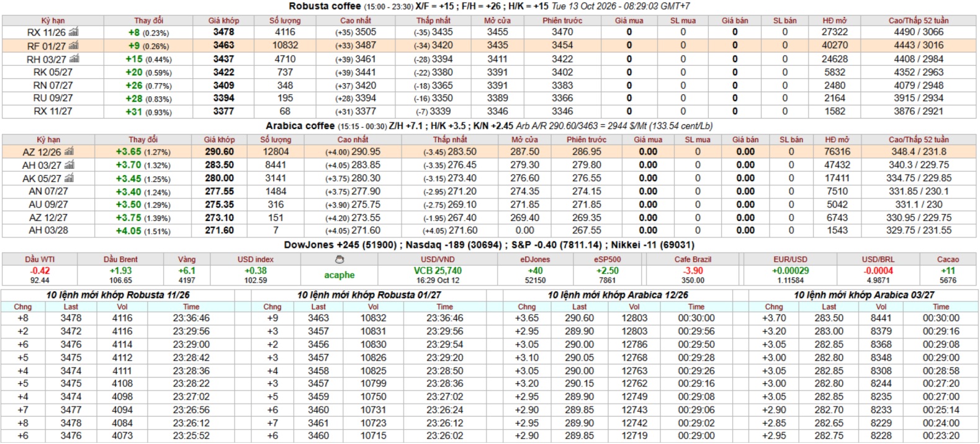This screenshot has width=980, height=444.
Task: Click the '10 lệnh mới khớp Robusta 01/27' heading
Action: (369, 295)
